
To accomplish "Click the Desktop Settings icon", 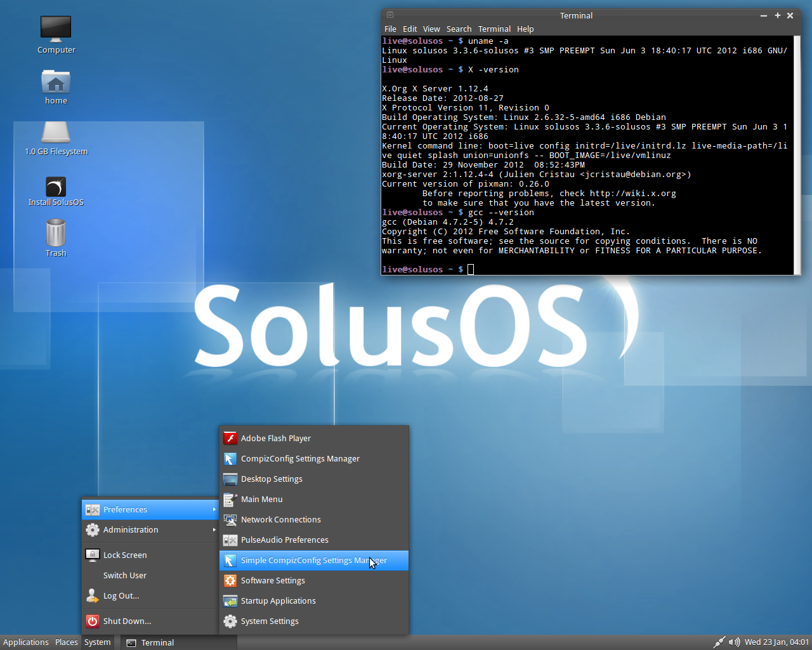I will pos(230,479).
